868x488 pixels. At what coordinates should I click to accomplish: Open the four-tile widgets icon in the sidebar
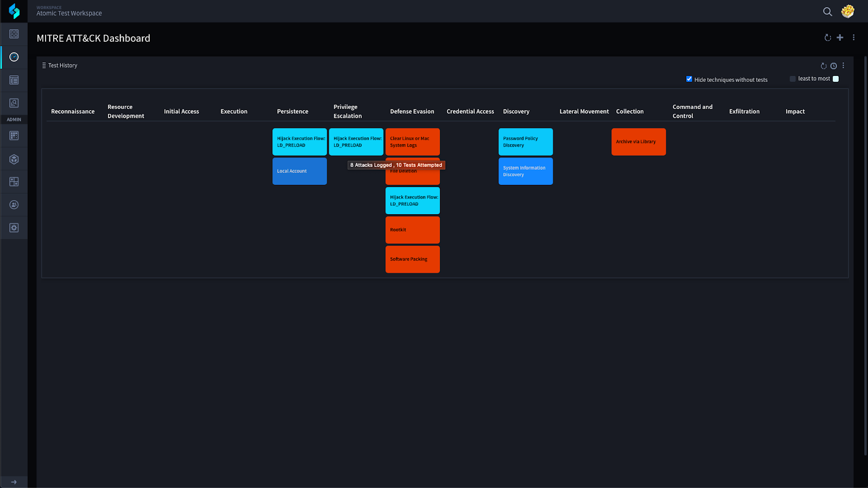coord(14,182)
